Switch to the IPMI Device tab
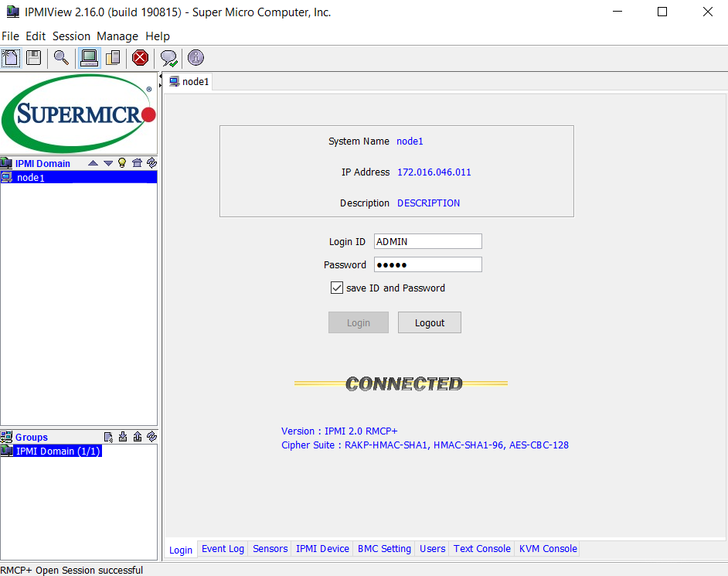The height and width of the screenshot is (576, 728). coord(322,549)
